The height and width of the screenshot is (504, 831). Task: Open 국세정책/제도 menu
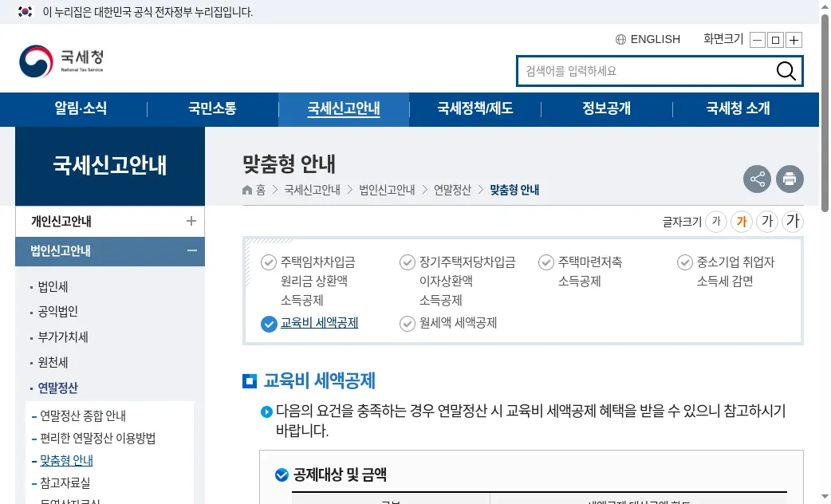(475, 108)
